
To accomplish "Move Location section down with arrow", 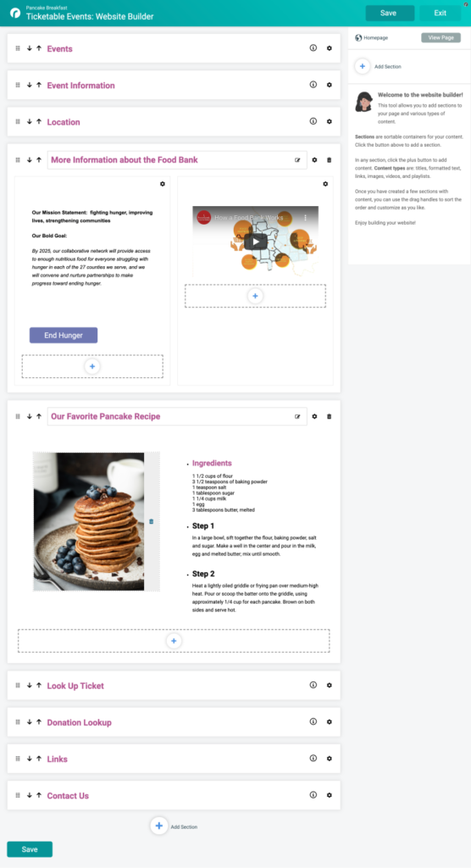I will (30, 121).
